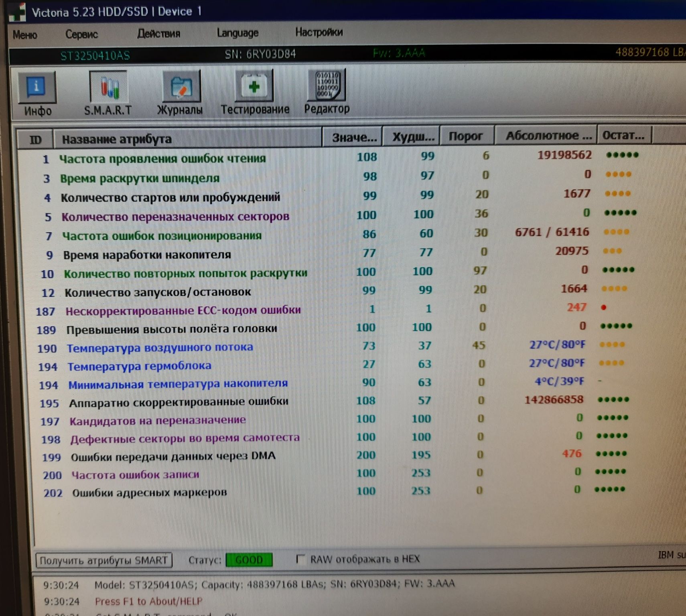Open the Инфо (Info) panel icon
The image size is (686, 616).
click(37, 87)
